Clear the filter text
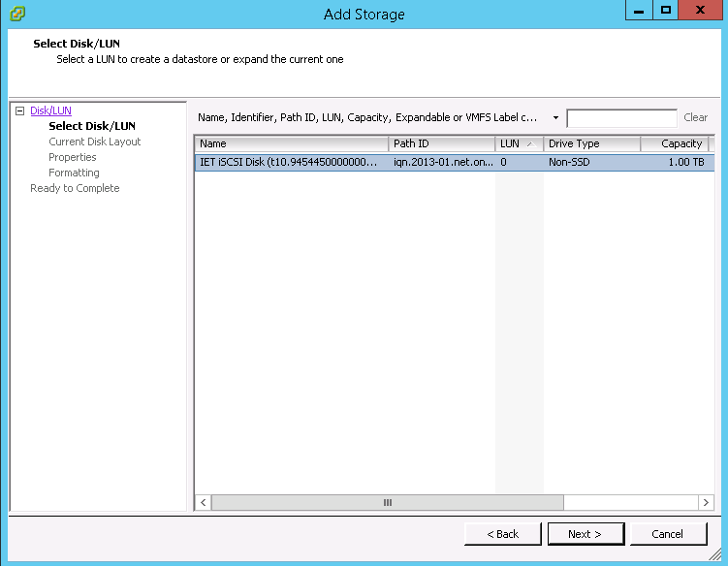 pyautogui.click(x=695, y=117)
